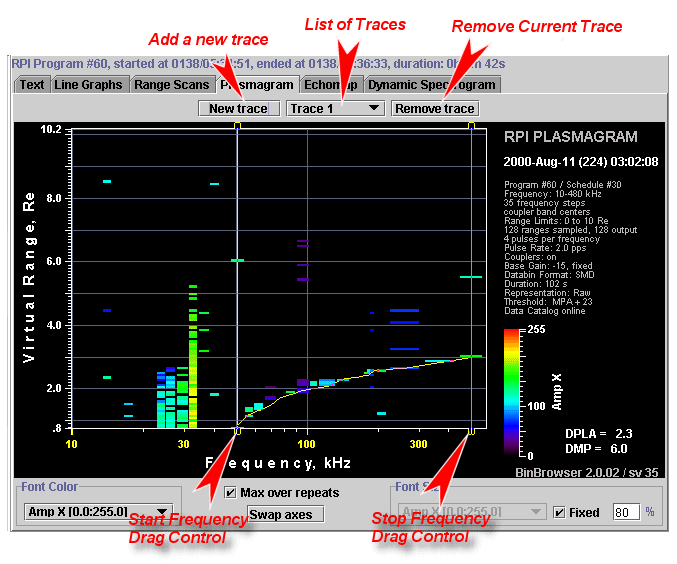Go to the Dynamic Spectrogram tab

click(430, 85)
